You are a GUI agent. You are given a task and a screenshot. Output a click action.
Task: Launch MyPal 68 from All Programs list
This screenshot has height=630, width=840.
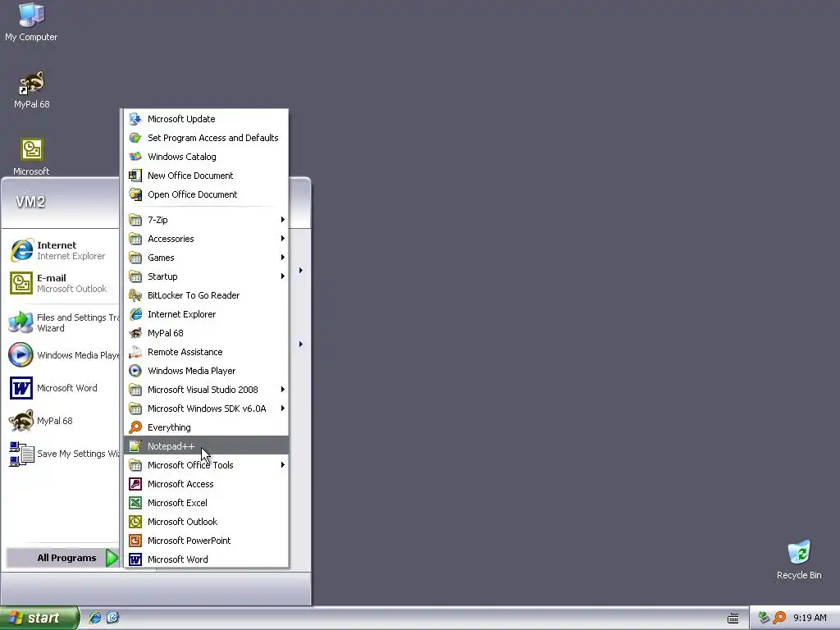(206, 333)
